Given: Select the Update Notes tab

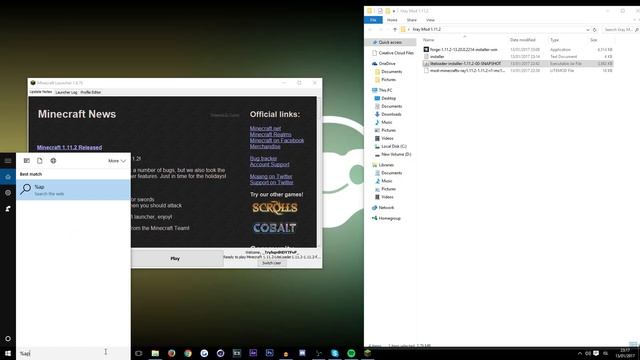Looking at the screenshot, I should (x=41, y=92).
